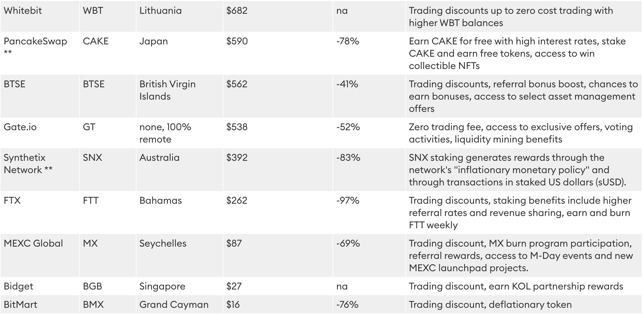Select the BitMart exchange name
The height and width of the screenshot is (315, 644).
pyautogui.click(x=20, y=305)
